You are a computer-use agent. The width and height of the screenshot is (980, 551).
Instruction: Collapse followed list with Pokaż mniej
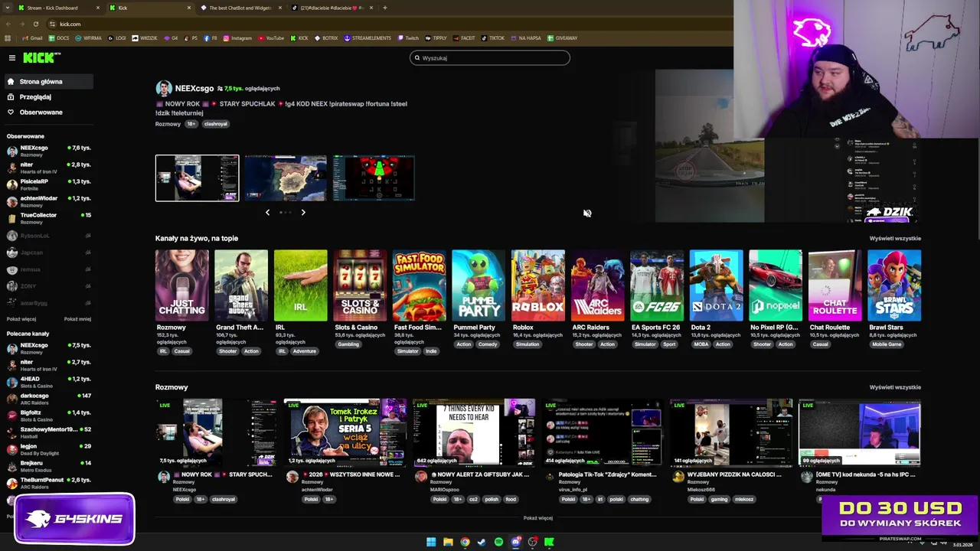point(77,319)
